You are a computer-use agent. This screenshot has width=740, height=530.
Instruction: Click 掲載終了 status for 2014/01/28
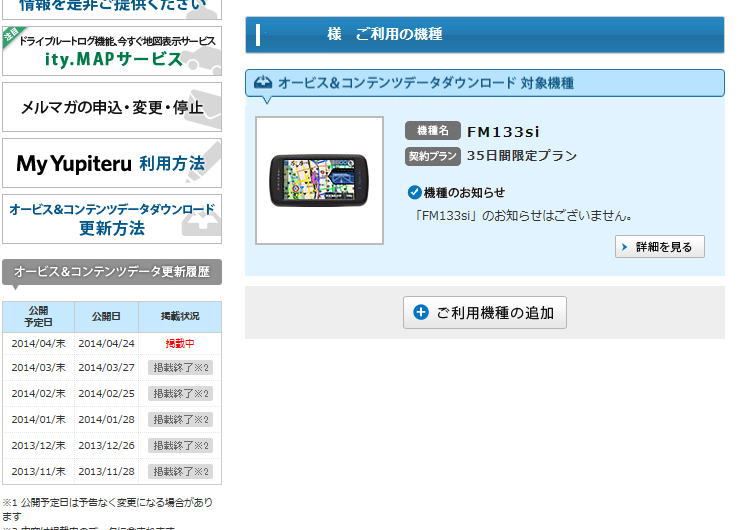pos(180,420)
